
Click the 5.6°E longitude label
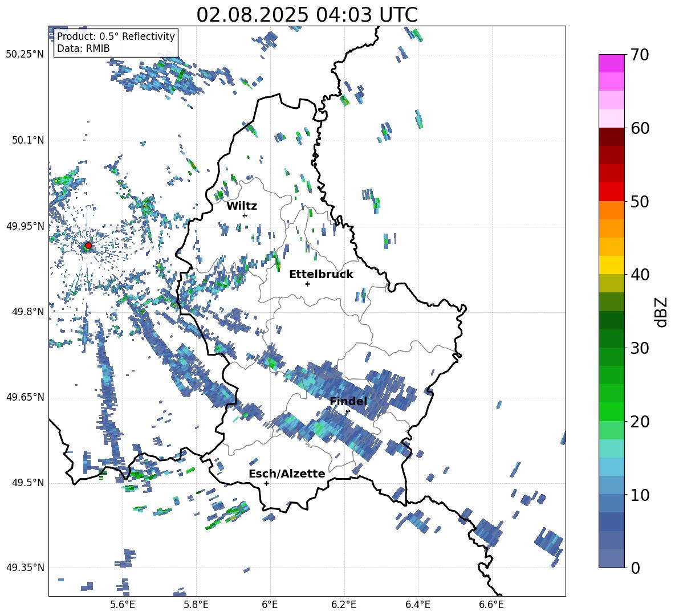click(x=123, y=605)
